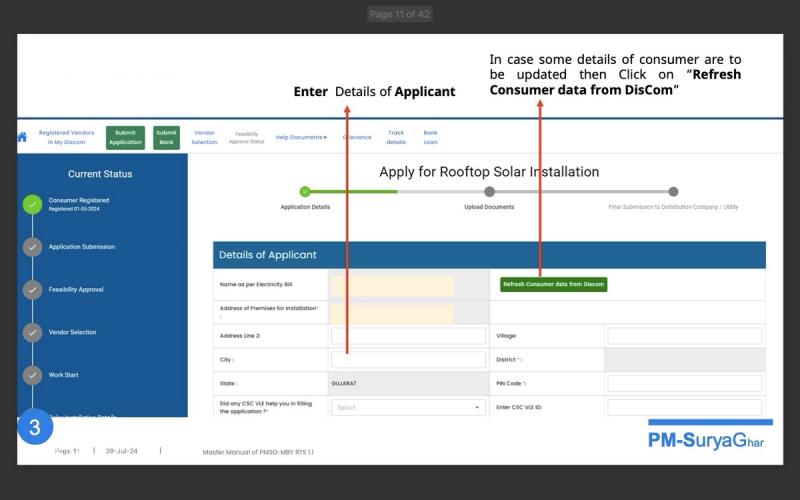This screenshot has height=500, width=800.
Task: Expand the Help Documents dropdown
Action: [301, 137]
